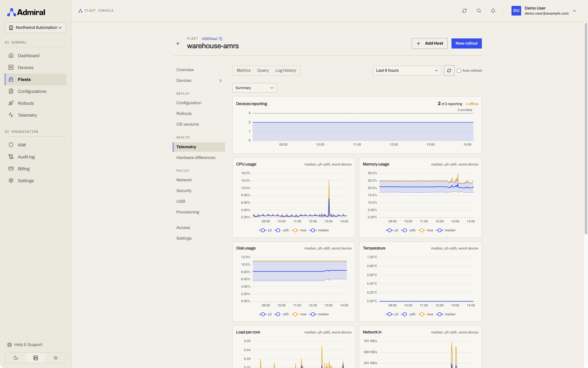This screenshot has width=588, height=368.
Task: Open the fleet Devices section
Action: [199, 81]
